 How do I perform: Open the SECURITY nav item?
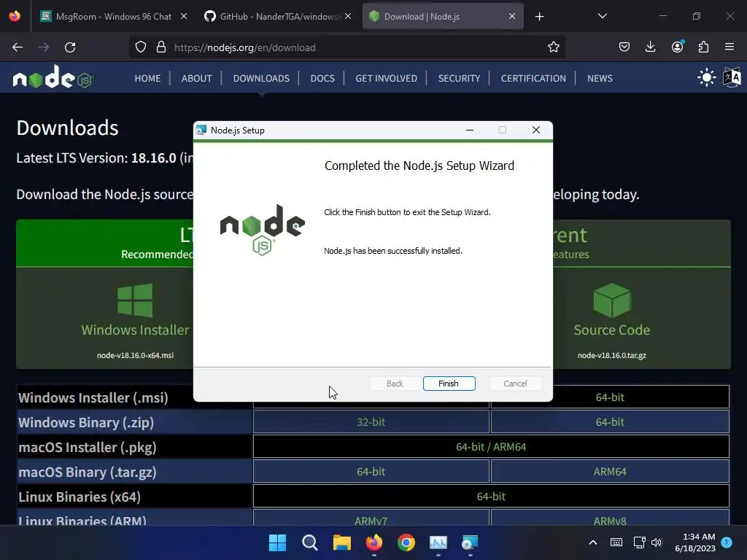[459, 78]
